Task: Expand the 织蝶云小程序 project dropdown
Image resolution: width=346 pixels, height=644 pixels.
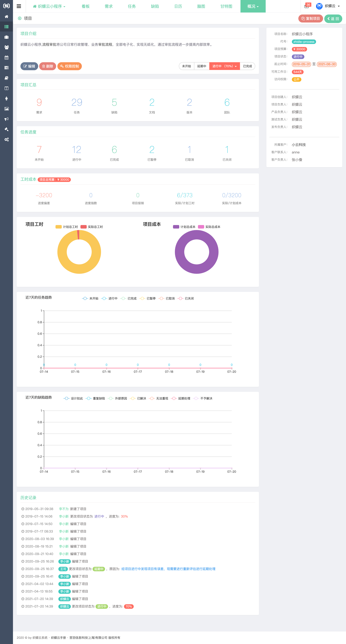Action: point(49,6)
